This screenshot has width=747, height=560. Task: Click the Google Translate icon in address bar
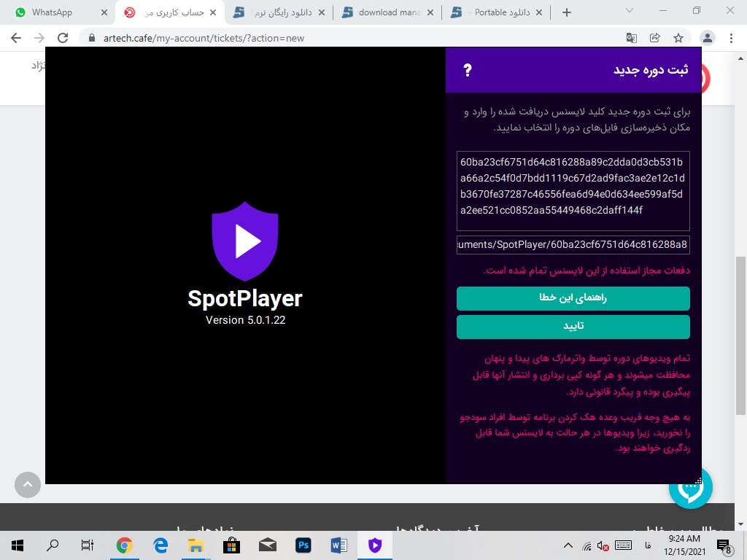pyautogui.click(x=632, y=38)
